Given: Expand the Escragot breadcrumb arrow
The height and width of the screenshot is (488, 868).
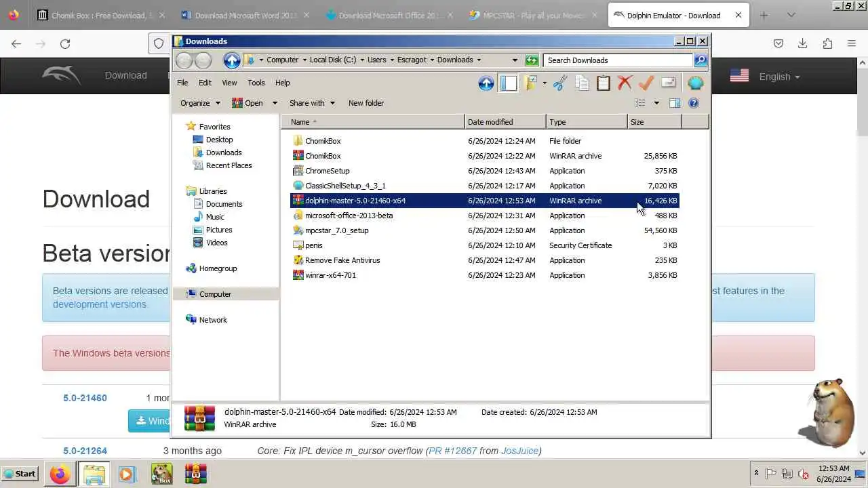Looking at the screenshot, I should pos(432,60).
